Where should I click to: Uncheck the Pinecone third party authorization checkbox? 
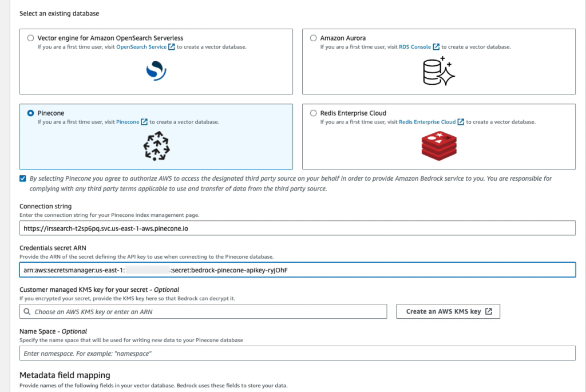[x=23, y=179]
